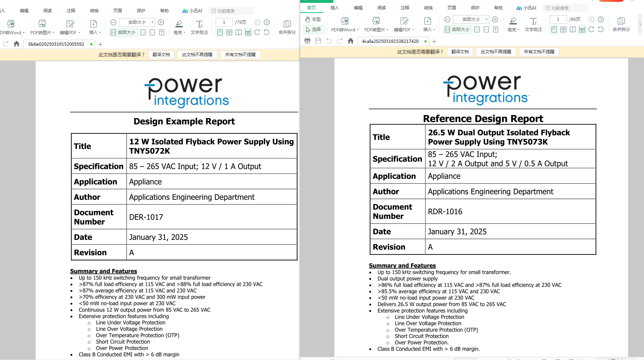Click 翻译文档 button in right window

click(x=460, y=52)
